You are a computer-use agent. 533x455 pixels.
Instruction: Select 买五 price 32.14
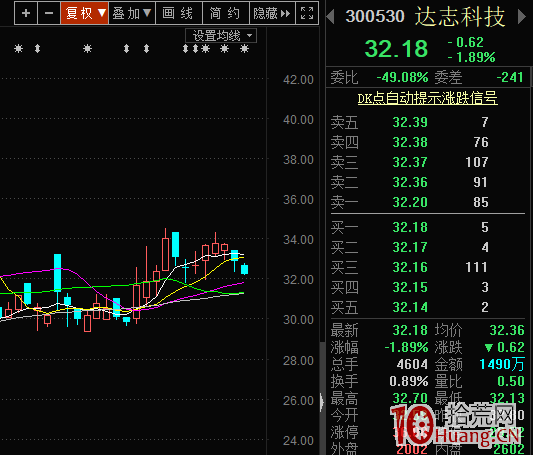point(410,307)
